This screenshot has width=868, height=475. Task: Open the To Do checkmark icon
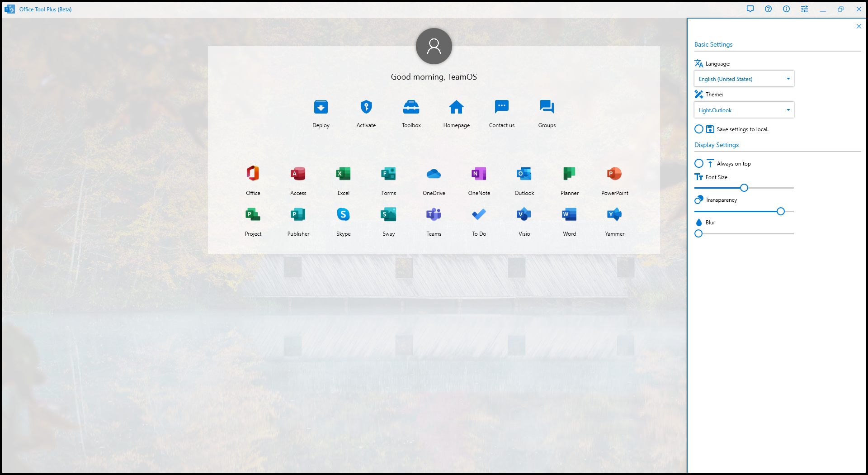coord(479,214)
